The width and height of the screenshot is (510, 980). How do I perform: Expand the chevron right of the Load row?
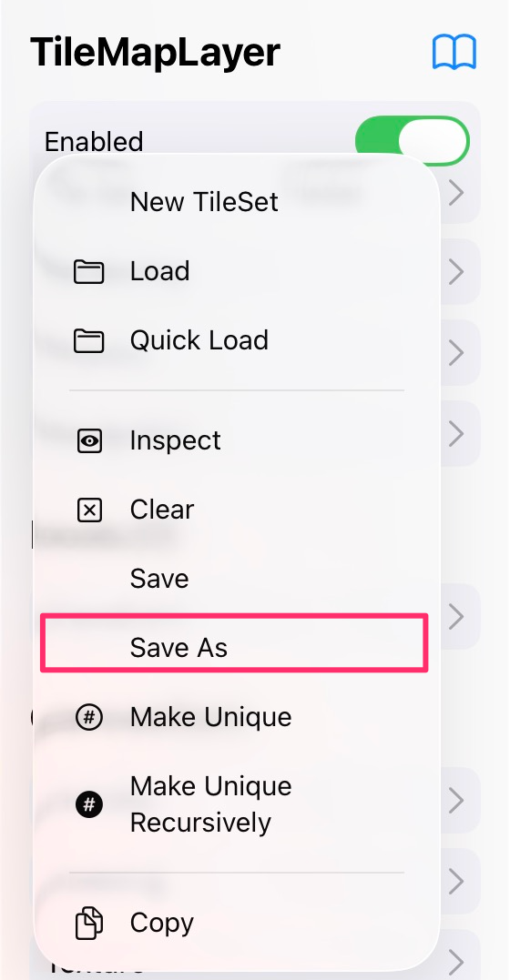click(456, 272)
